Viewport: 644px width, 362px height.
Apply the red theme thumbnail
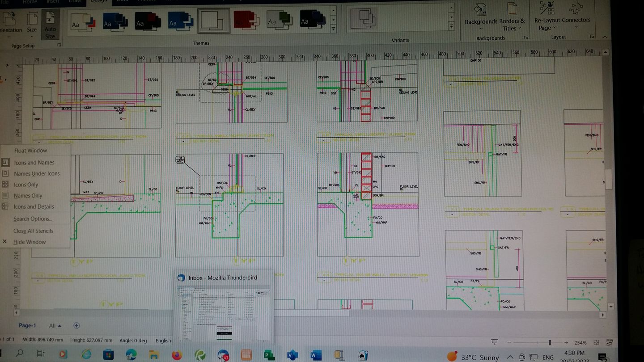point(246,21)
